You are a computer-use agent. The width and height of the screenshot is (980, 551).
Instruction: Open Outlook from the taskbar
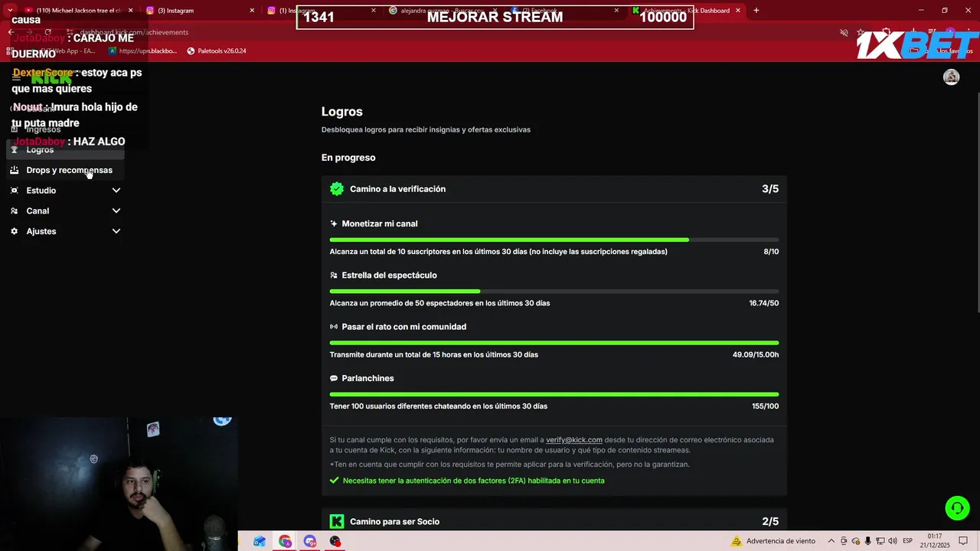[260, 541]
